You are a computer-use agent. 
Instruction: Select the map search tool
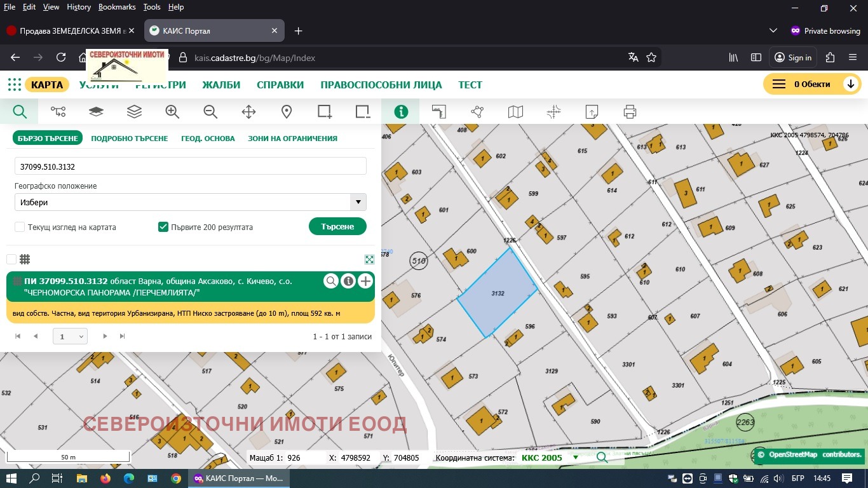pyautogui.click(x=20, y=111)
